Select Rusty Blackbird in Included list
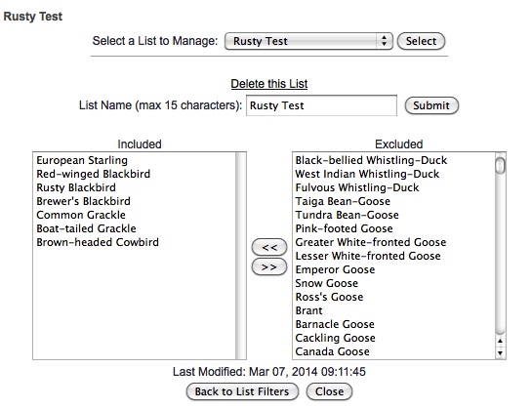Image resolution: width=532 pixels, height=409 pixels. [135, 187]
